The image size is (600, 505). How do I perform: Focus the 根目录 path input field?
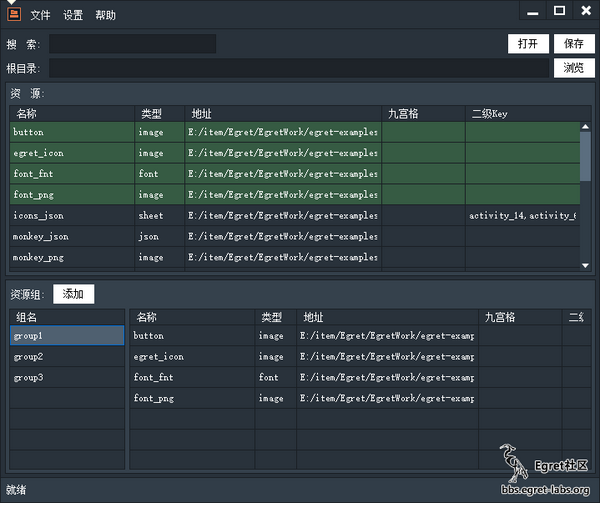point(299,68)
